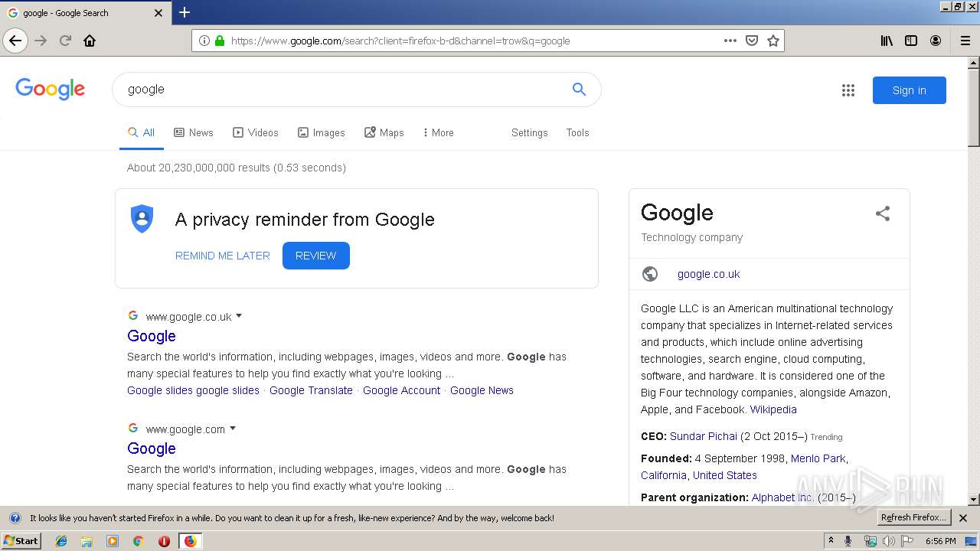Bookmark this page with the star
The height and width of the screenshot is (551, 980).
(x=773, y=41)
